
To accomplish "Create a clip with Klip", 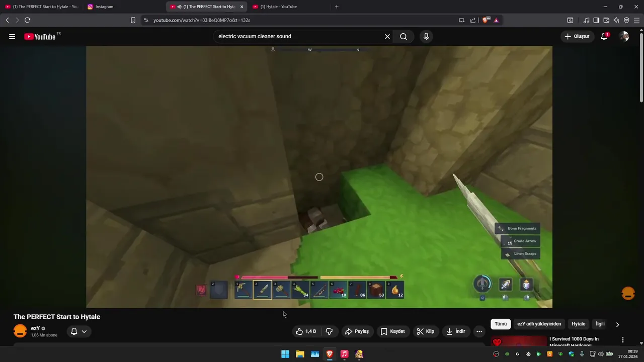I will pyautogui.click(x=426, y=331).
